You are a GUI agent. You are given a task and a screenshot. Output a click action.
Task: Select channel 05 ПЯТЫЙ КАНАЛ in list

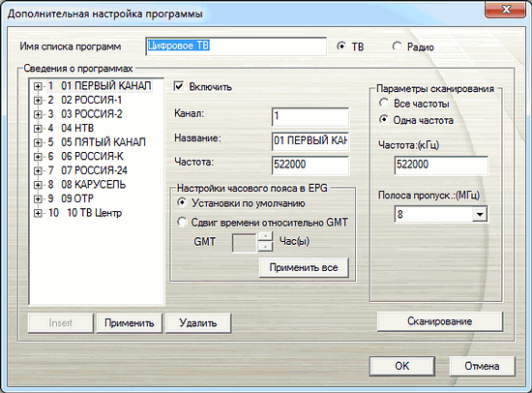97,142
